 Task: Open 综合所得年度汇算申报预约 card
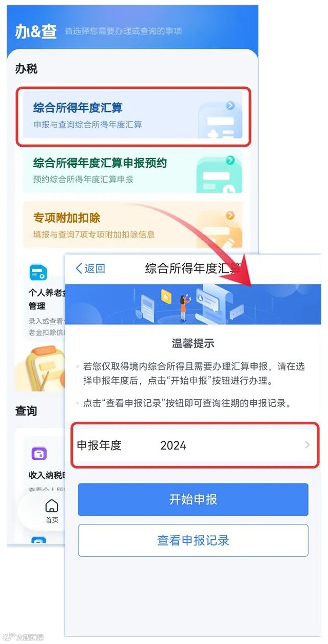tap(133, 171)
